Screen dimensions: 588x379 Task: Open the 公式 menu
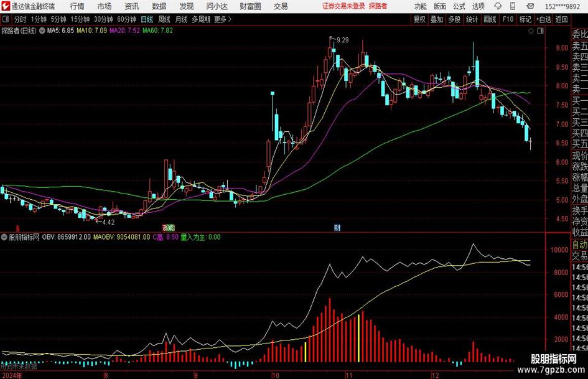pos(459,6)
